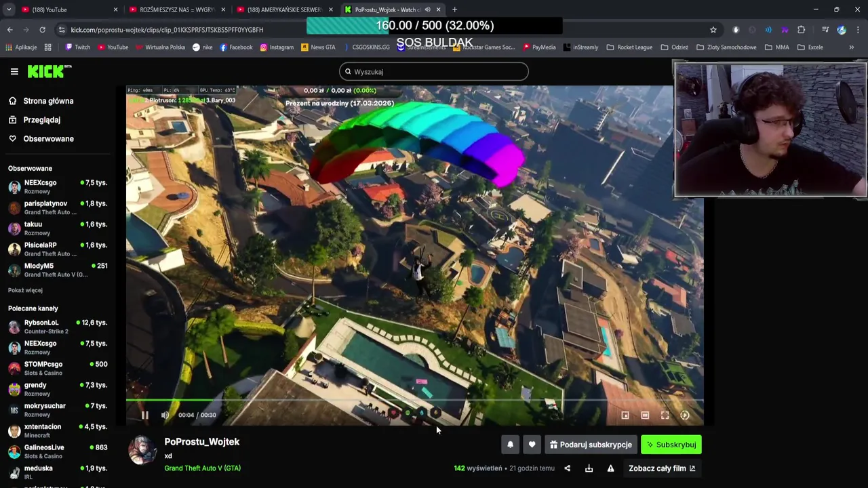The width and height of the screenshot is (868, 488).
Task: Open a new browser tab
Action: coord(454,9)
